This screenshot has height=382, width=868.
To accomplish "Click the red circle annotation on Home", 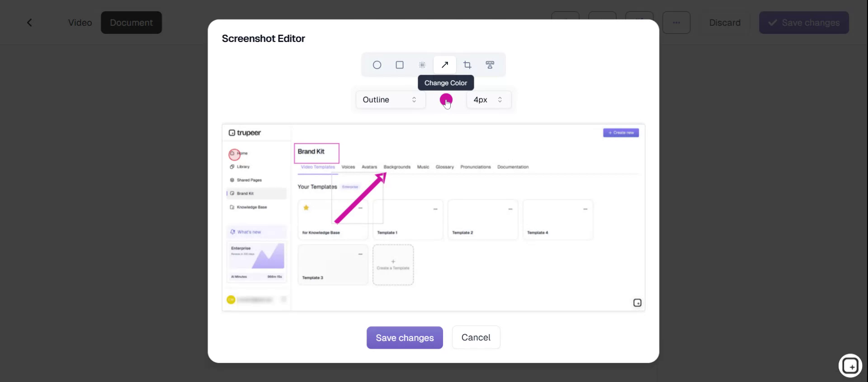I will [234, 155].
